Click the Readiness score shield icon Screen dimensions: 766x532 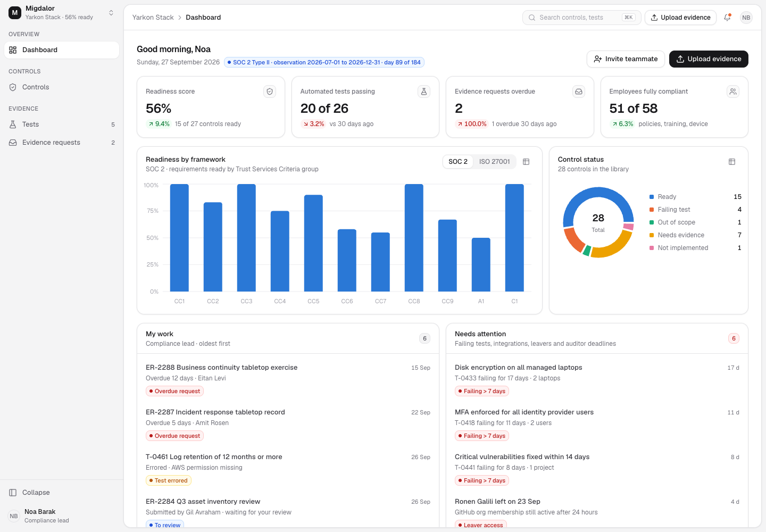coord(270,92)
